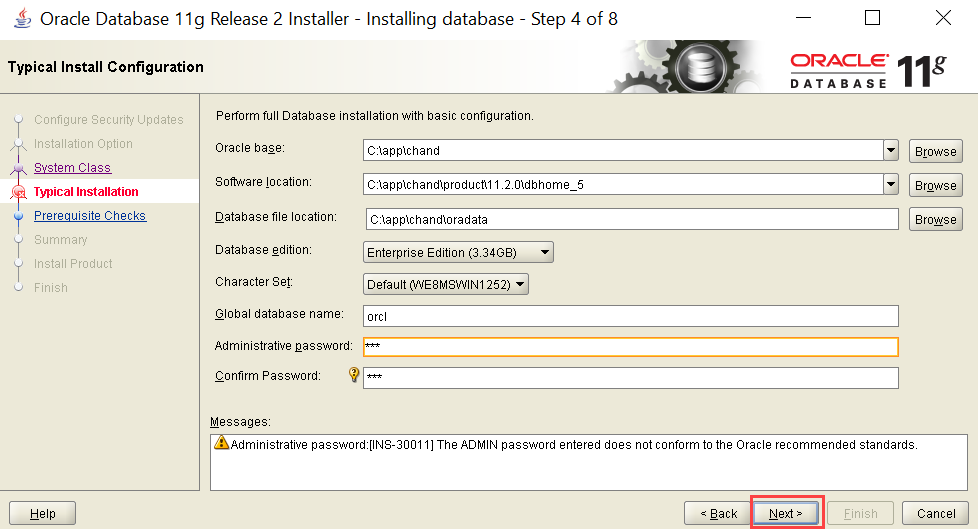Open Help for the installer
Screen dimensions: 979x529
click(x=42, y=513)
